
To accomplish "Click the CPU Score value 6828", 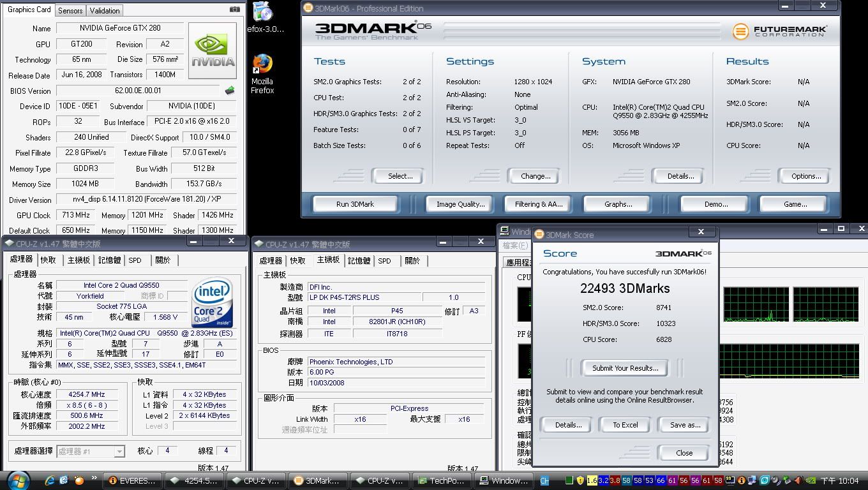I will coord(664,339).
